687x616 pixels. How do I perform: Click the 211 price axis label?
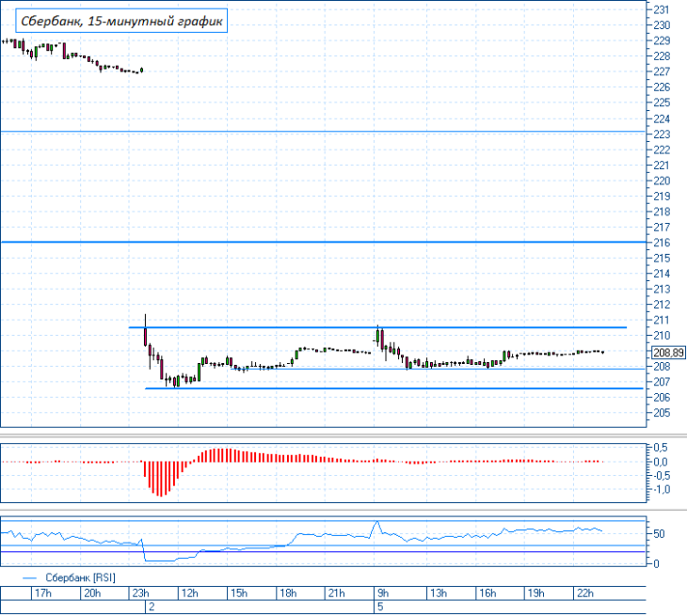click(x=662, y=320)
